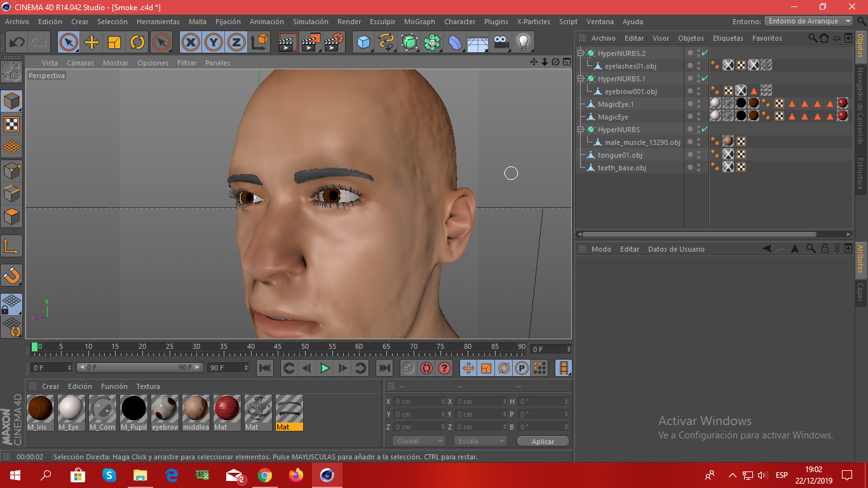Screen dimensions: 868x488
Task: Toggle the green check of HyperNURBS.2
Action: [x=705, y=53]
